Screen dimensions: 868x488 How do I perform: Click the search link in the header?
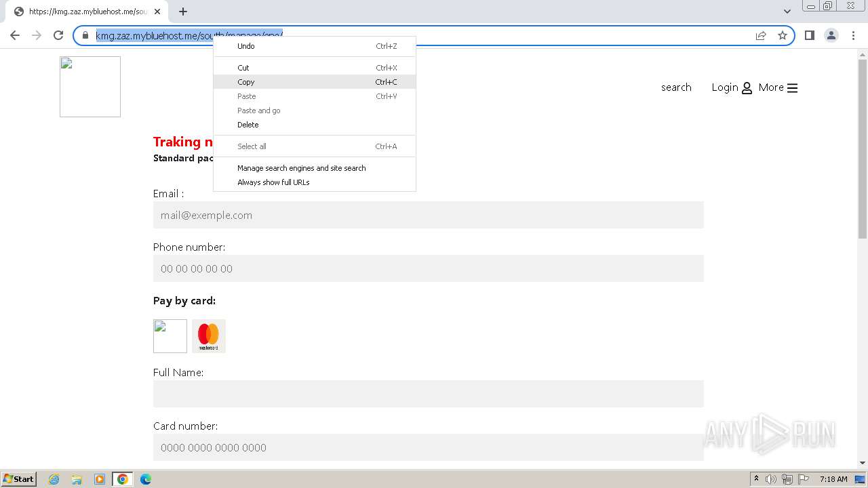click(676, 87)
